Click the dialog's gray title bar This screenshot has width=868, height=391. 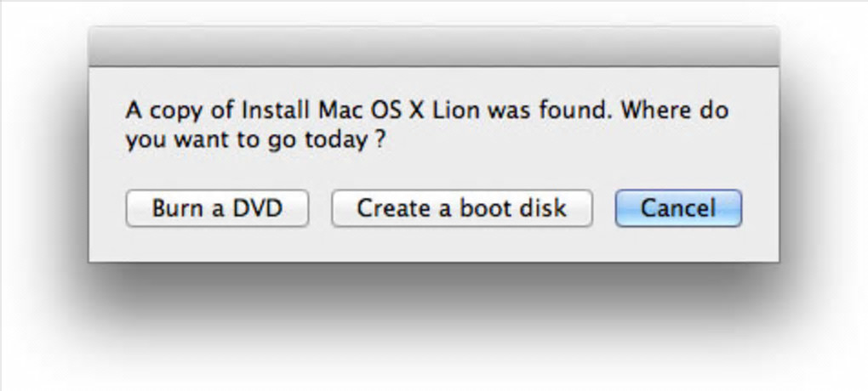click(x=433, y=47)
